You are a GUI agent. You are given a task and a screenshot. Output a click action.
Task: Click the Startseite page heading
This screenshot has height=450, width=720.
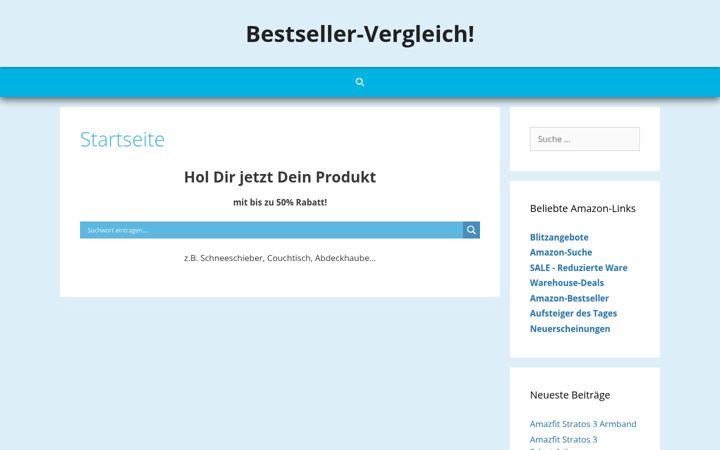(122, 139)
